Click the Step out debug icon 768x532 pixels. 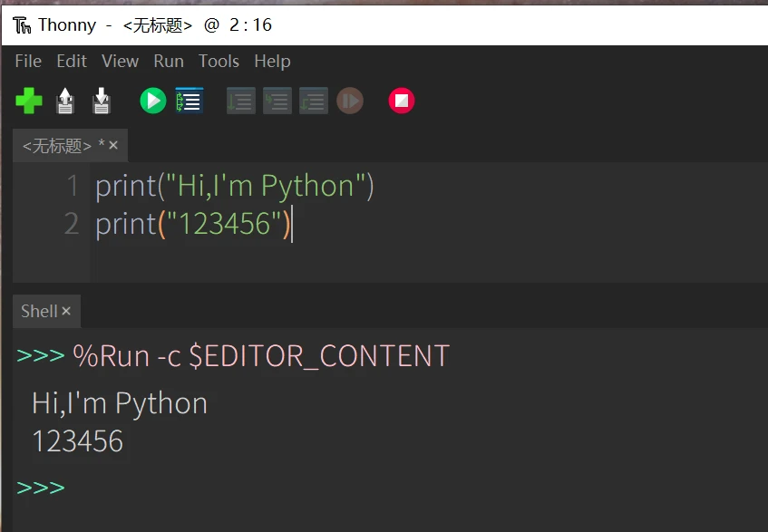[313, 101]
